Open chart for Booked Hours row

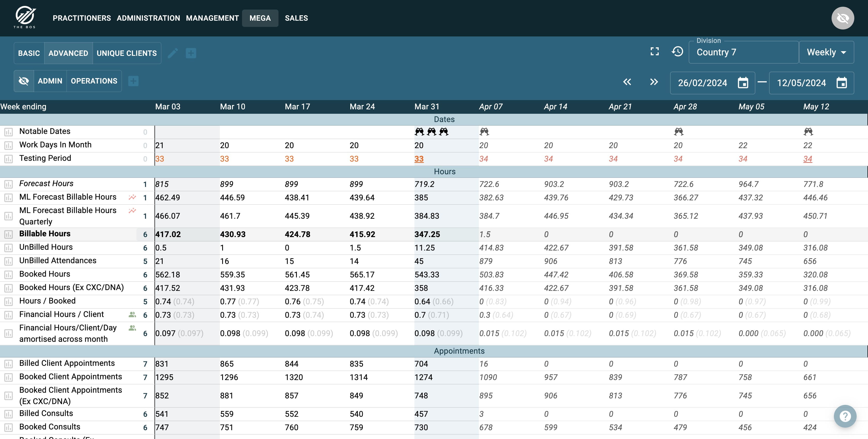pyautogui.click(x=9, y=275)
